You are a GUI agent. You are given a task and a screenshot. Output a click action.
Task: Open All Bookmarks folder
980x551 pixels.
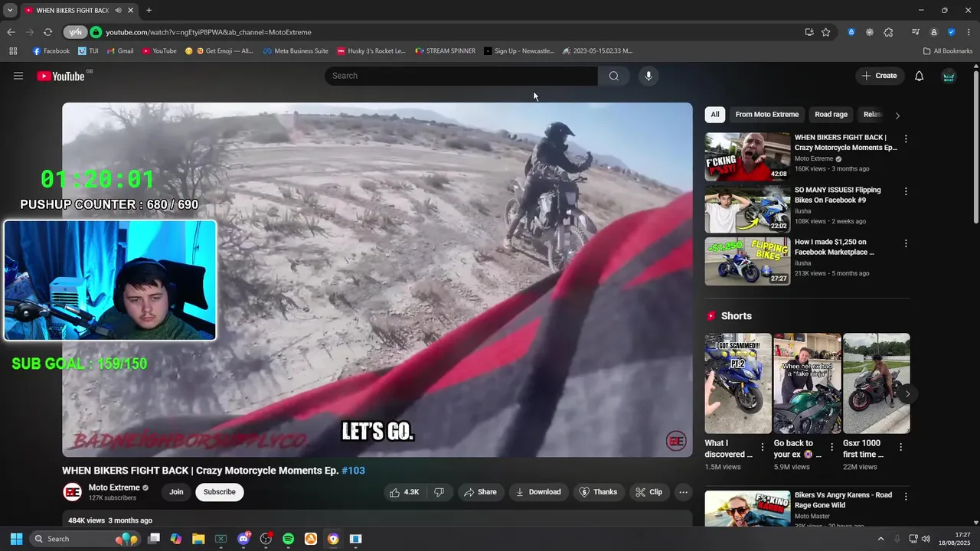pyautogui.click(x=948, y=51)
